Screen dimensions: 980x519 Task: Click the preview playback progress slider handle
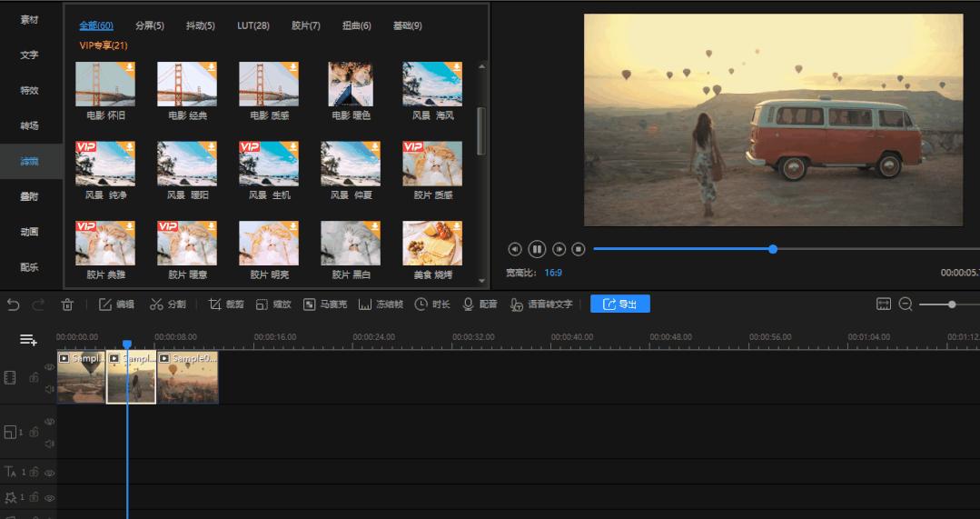pyautogui.click(x=773, y=249)
